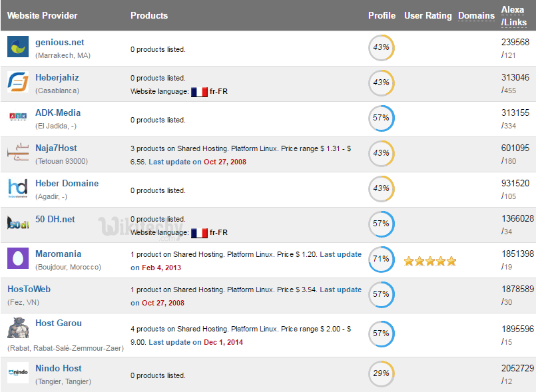Click the Naja7Host logo image
536x392 pixels.
coord(18,152)
